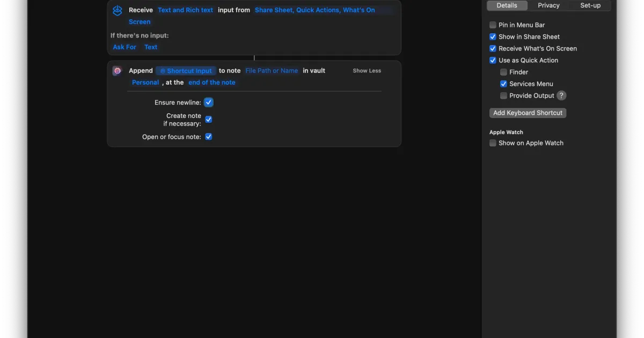Viewport: 644px width, 338px height.
Task: Click the Obsidian Append action icon
Action: tap(117, 71)
